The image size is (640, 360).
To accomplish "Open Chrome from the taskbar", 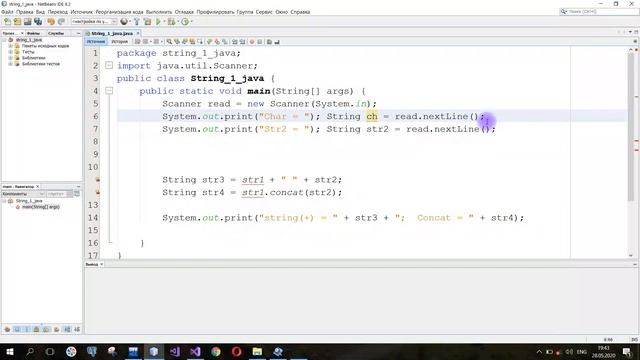I will point(216,351).
